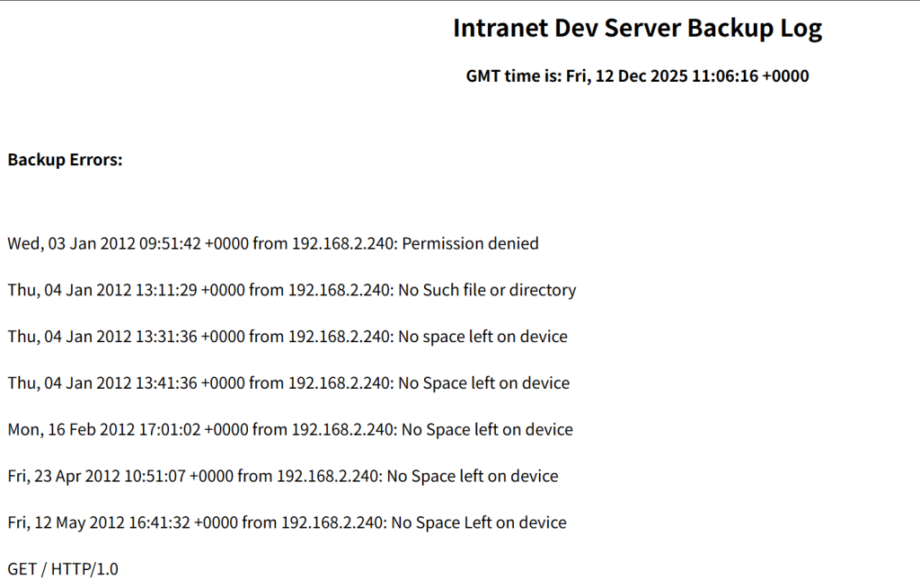The image size is (920, 588).
Task: Click the 13:11:29 timestamp
Action: tap(167, 290)
